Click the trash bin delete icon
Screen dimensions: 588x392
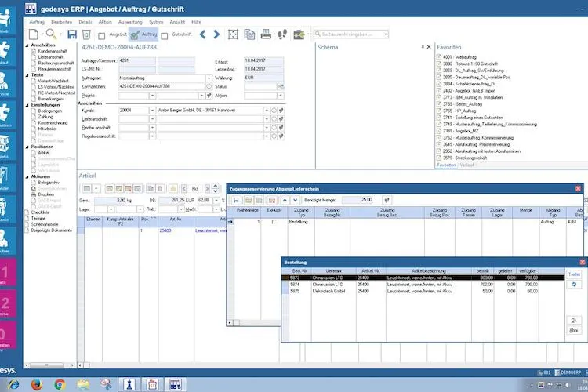point(86,34)
